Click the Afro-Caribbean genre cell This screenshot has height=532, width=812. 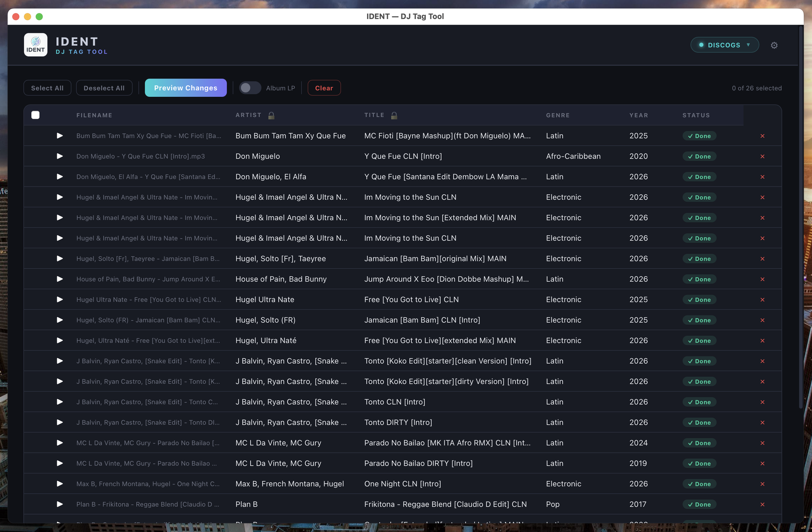(x=573, y=156)
